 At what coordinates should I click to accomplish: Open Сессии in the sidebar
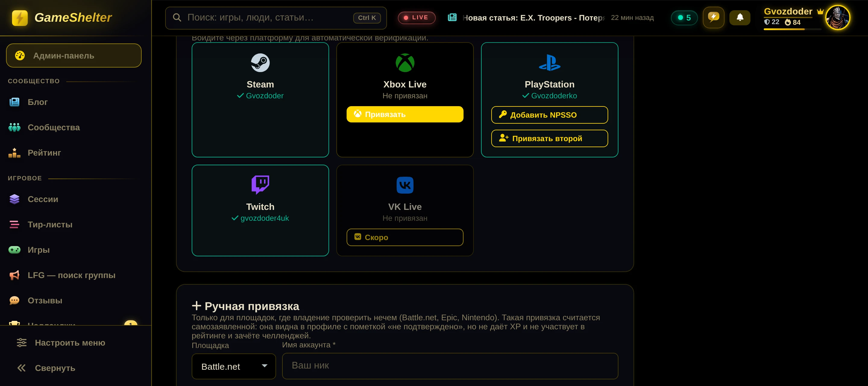(x=43, y=199)
